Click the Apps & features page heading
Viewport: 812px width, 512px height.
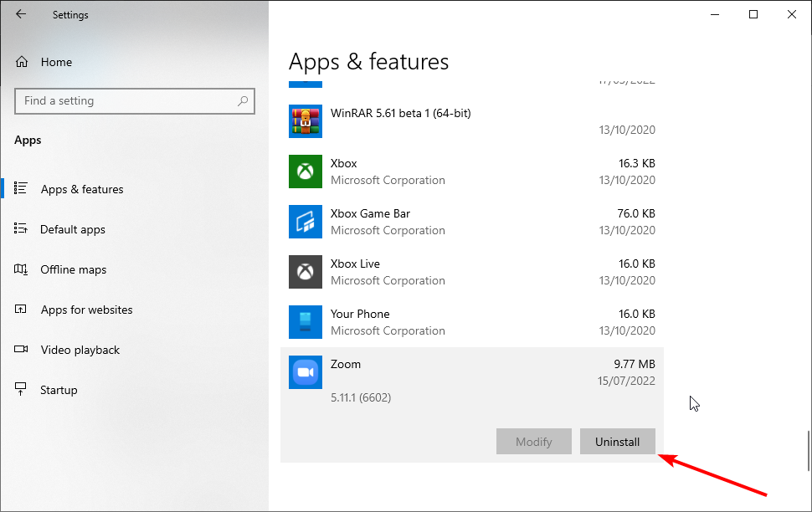tap(368, 62)
